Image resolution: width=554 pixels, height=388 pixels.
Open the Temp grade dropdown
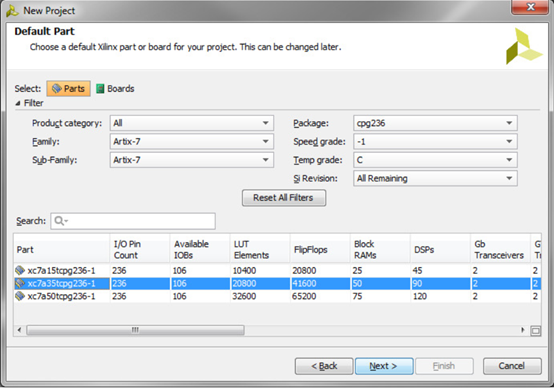pos(435,160)
